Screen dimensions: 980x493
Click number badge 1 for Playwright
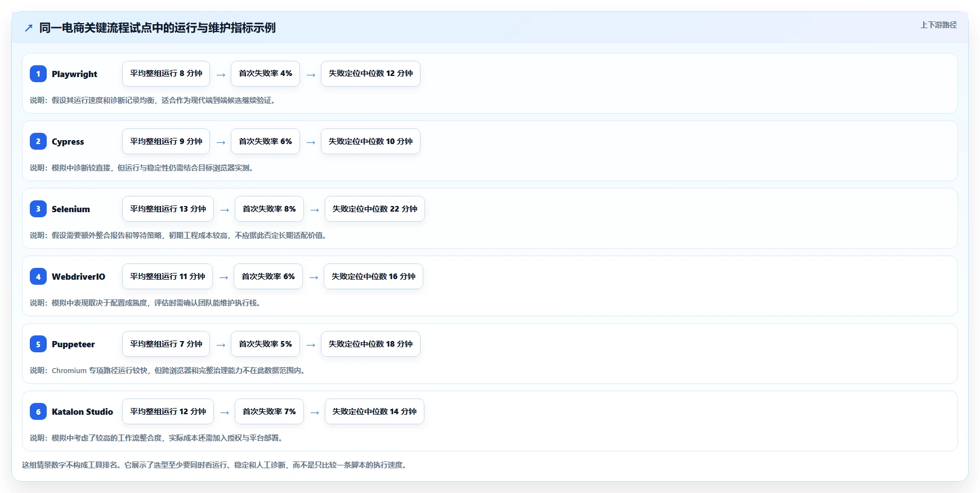[x=38, y=74]
